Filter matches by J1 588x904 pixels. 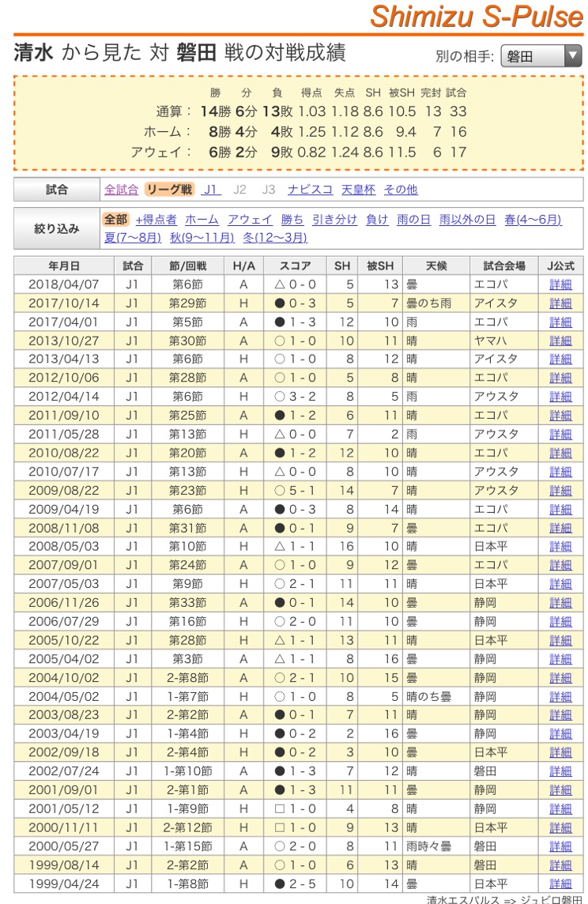210,190
